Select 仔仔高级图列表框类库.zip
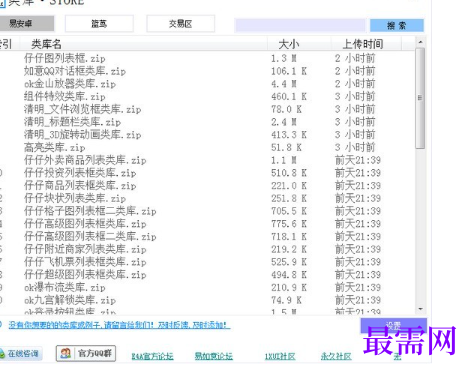This screenshot has width=475, height=372. [x=85, y=224]
